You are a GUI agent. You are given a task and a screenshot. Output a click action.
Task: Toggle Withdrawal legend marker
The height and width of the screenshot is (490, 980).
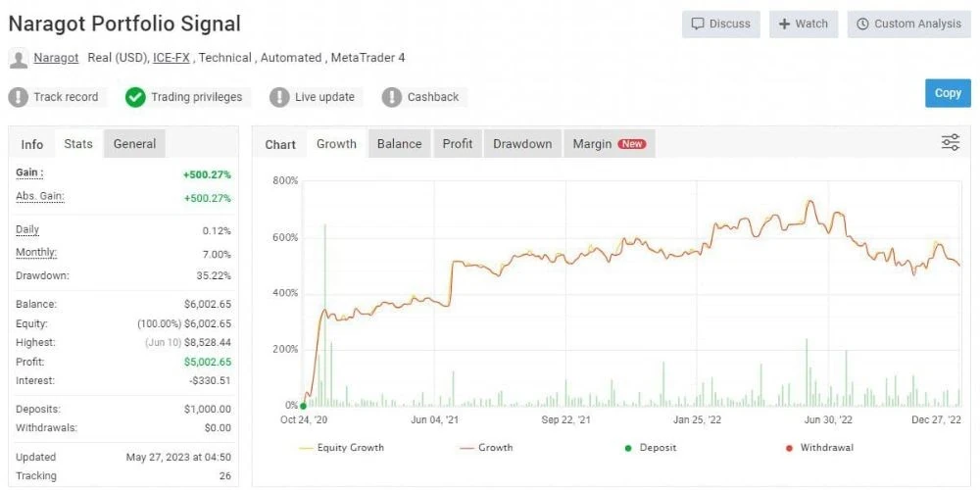pos(818,448)
